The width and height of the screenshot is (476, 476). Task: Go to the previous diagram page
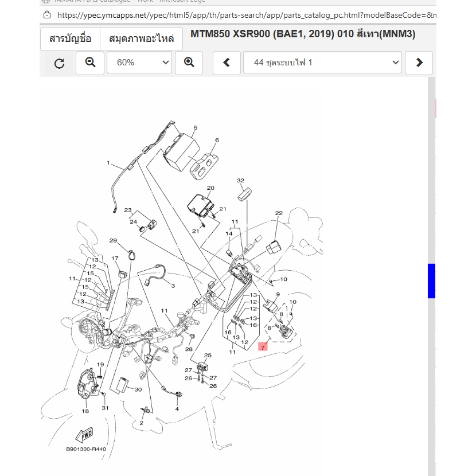pyautogui.click(x=227, y=63)
